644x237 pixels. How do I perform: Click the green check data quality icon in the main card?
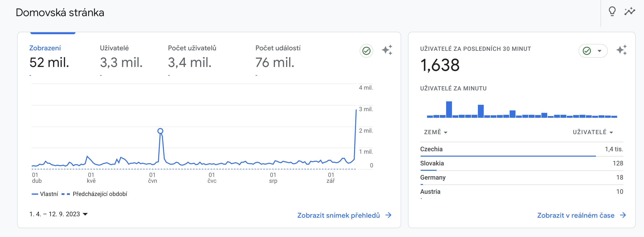[366, 51]
